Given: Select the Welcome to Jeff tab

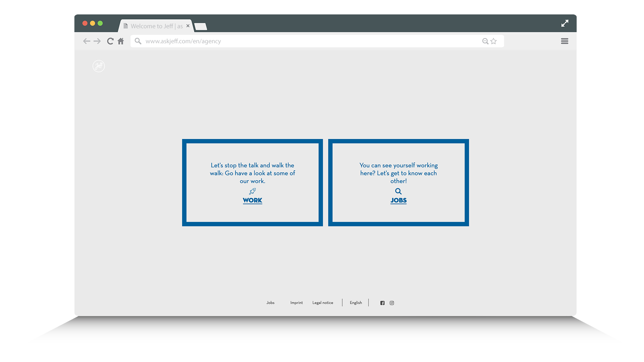Looking at the screenshot, I should pos(156,26).
